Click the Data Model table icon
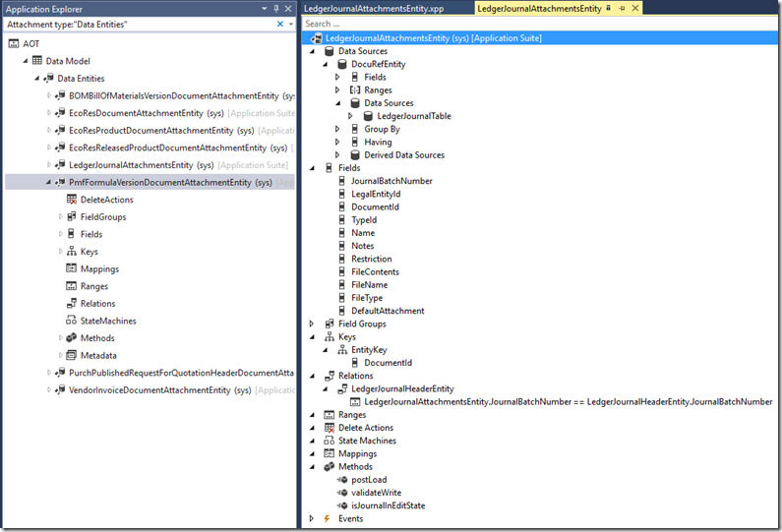The image size is (782, 532). [x=37, y=60]
